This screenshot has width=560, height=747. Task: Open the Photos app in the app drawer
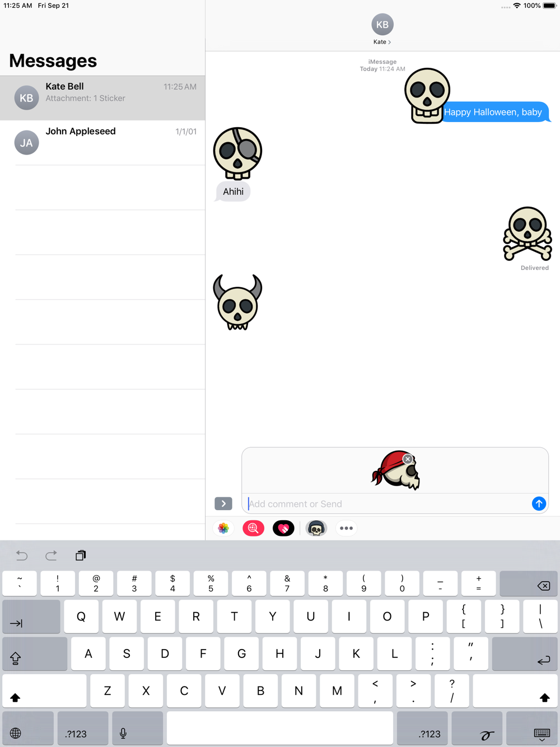(223, 528)
